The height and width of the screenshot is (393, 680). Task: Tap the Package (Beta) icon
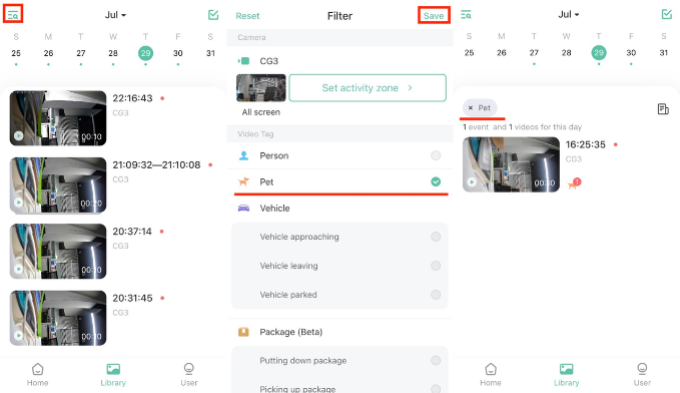point(244,332)
